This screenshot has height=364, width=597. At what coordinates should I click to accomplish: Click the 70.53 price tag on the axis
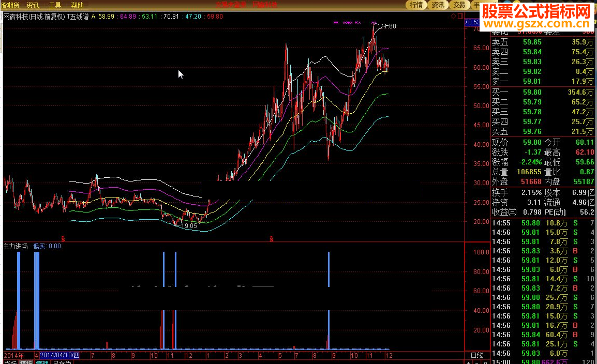472,22
